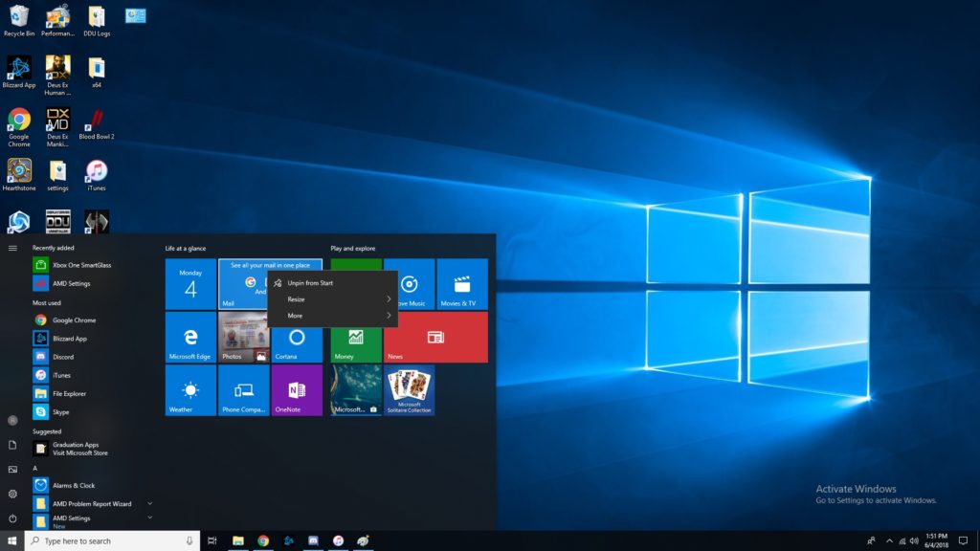Launch the OneNote tile

(297, 390)
